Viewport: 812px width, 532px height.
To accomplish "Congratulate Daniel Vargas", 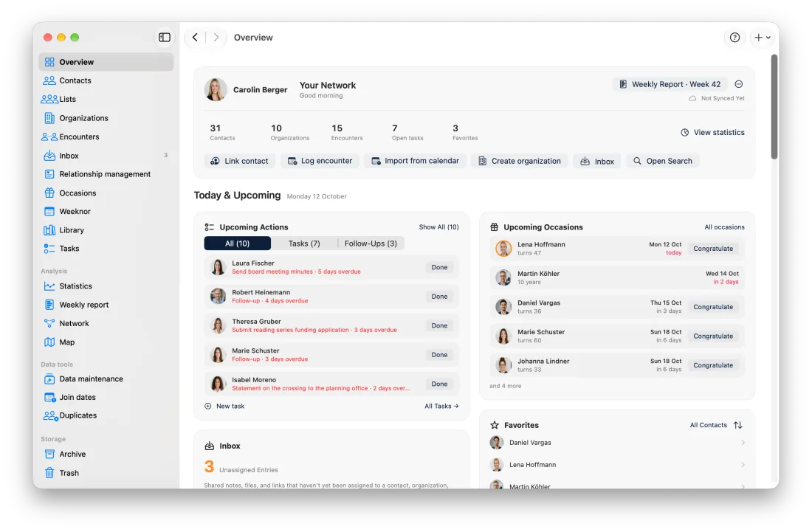I will pyautogui.click(x=713, y=308).
